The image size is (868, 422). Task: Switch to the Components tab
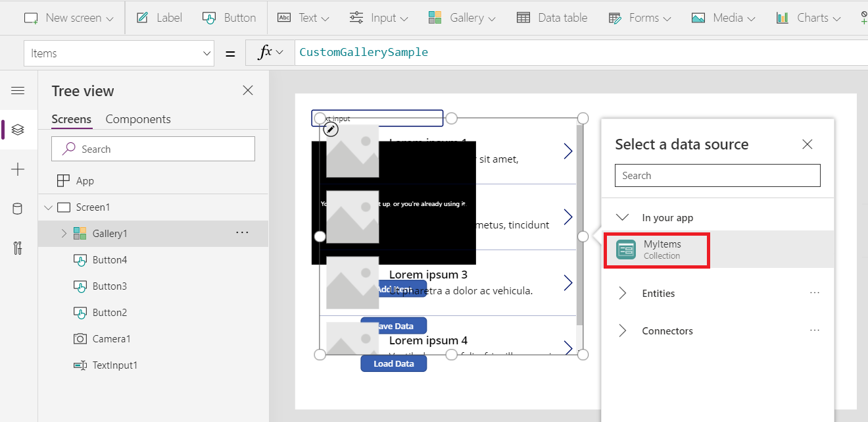tap(138, 119)
